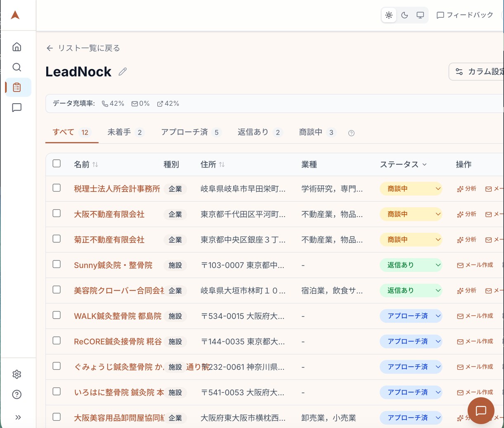The height and width of the screenshot is (428, 504).
Task: Switch to the 返信あり tab
Action: pyautogui.click(x=260, y=132)
